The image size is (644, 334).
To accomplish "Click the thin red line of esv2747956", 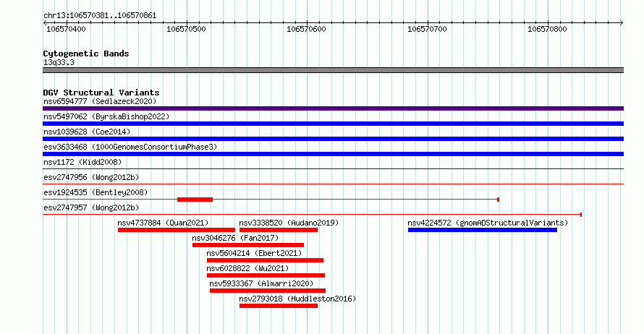I will (333, 184).
